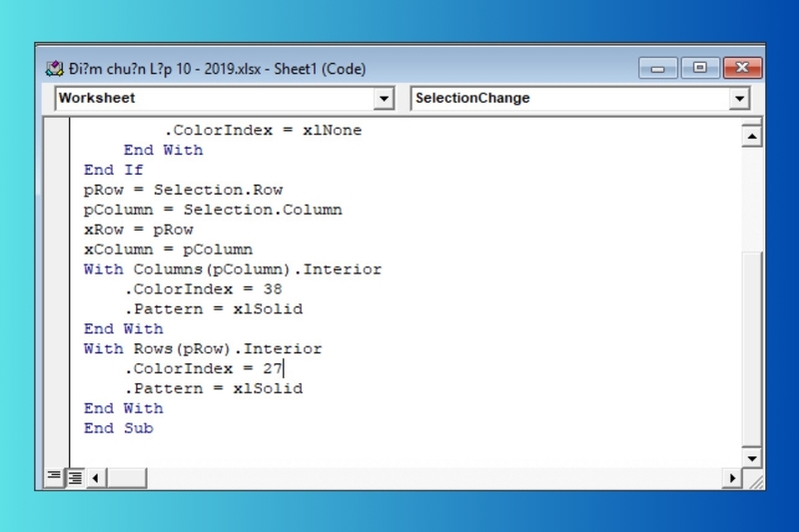Open the Worksheet object dropdown arrow
This screenshot has height=532, width=799.
coord(384,98)
